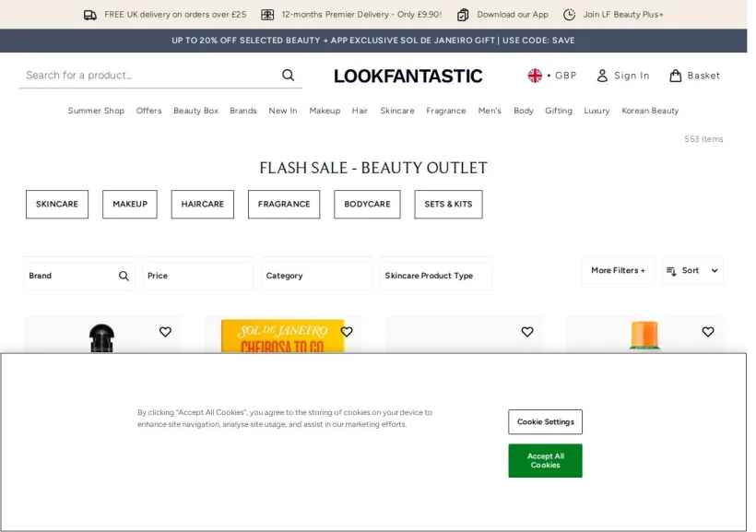Open the Gifting menu
Viewport: 756px width, 532px height.
[559, 111]
